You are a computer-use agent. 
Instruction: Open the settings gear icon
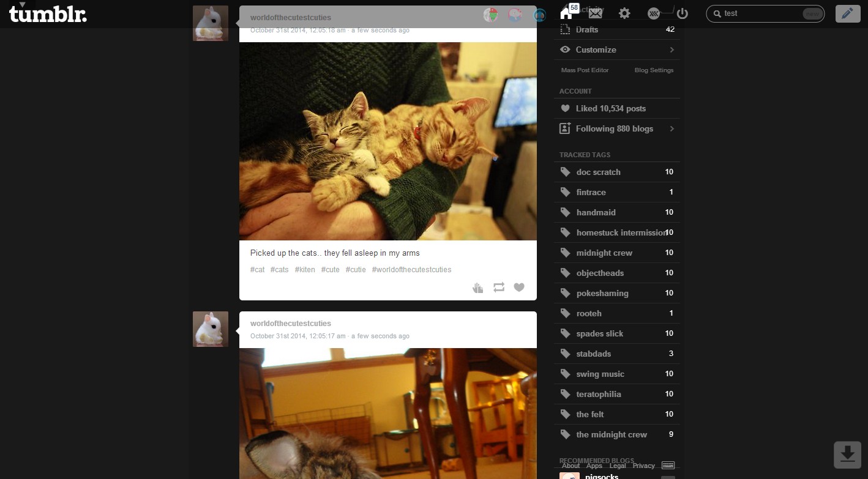tap(624, 13)
